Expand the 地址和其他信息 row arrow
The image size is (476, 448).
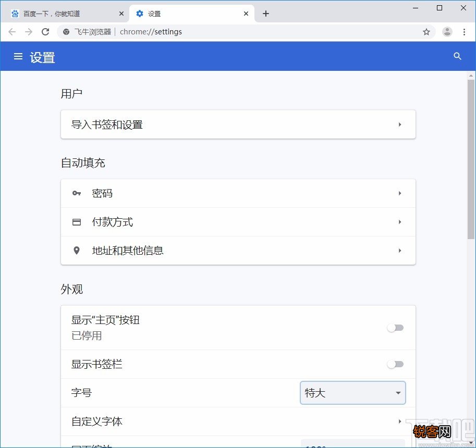pyautogui.click(x=400, y=251)
